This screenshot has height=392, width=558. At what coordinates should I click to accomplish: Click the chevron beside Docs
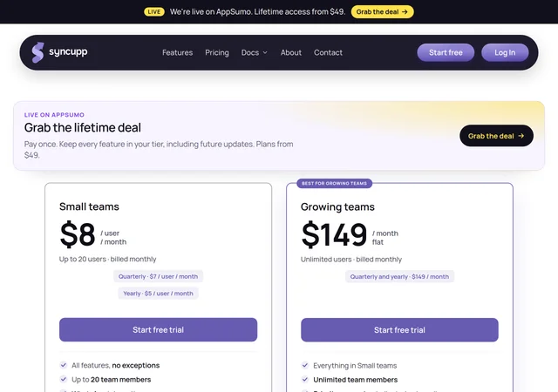coord(265,52)
